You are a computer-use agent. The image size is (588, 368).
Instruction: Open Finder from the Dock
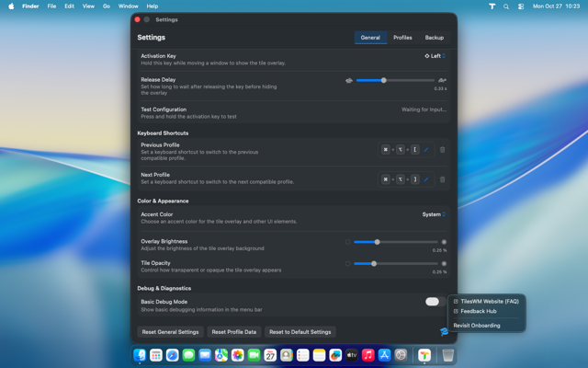[140, 355]
